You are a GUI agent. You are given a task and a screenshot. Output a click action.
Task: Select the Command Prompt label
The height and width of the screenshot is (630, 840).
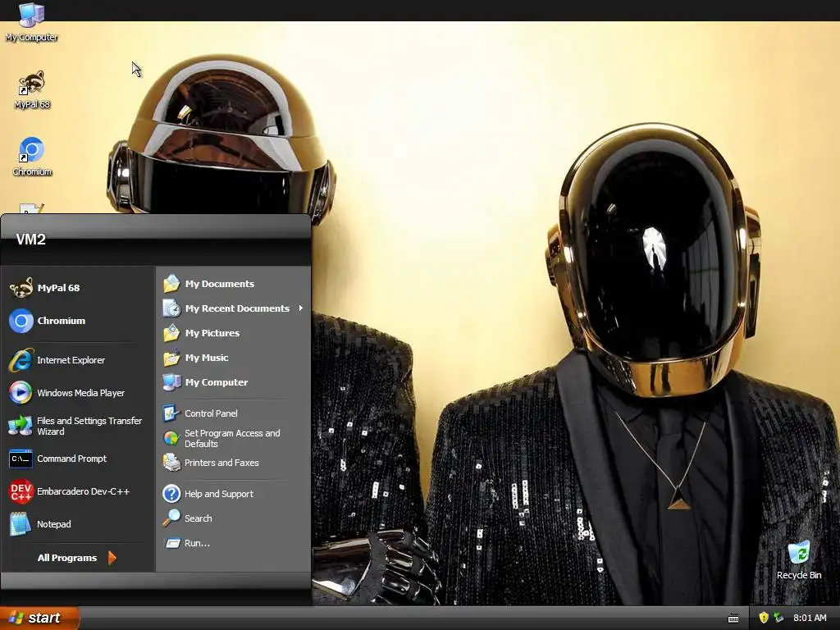pyautogui.click(x=72, y=459)
